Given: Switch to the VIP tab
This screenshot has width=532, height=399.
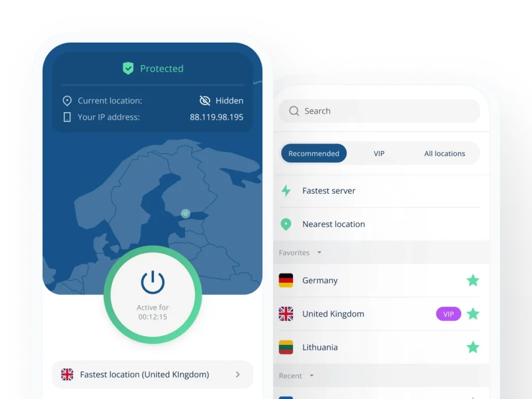Looking at the screenshot, I should tap(379, 153).
